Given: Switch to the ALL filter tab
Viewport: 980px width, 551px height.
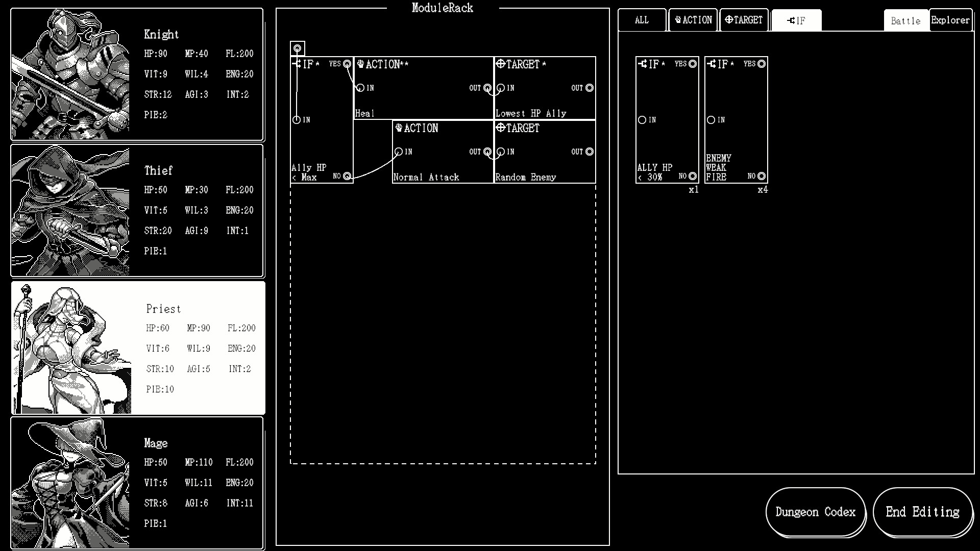Looking at the screenshot, I should coord(642,20).
